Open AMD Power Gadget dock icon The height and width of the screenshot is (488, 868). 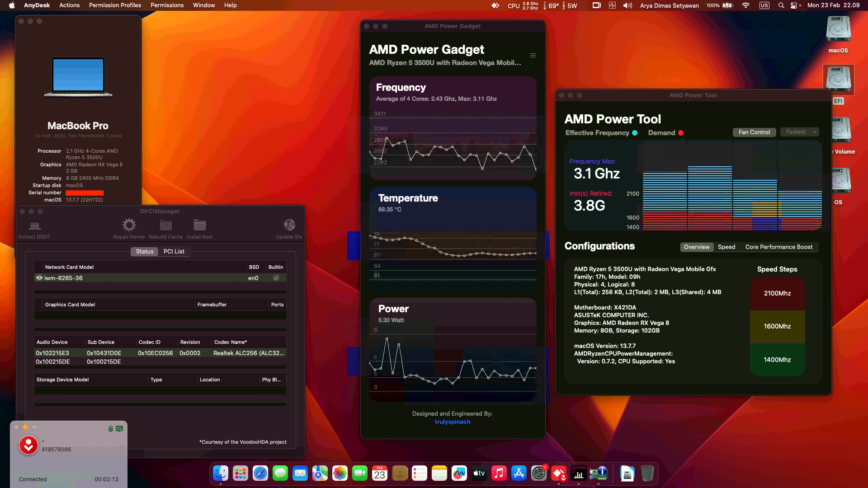click(579, 473)
